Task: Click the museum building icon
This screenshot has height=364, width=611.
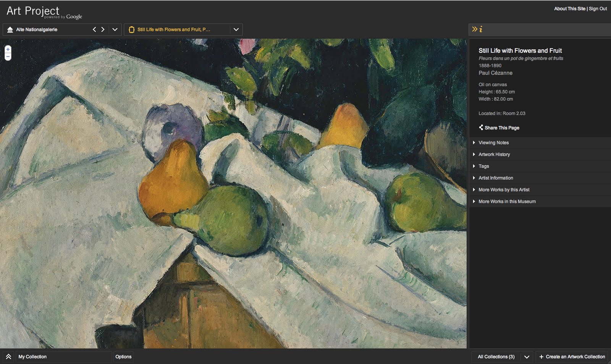Action: click(x=10, y=29)
